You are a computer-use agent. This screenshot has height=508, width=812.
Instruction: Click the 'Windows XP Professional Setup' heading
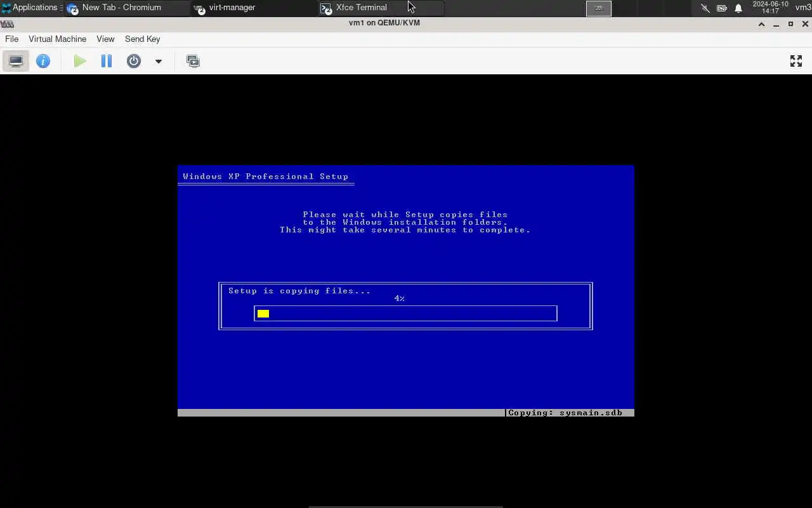click(265, 177)
